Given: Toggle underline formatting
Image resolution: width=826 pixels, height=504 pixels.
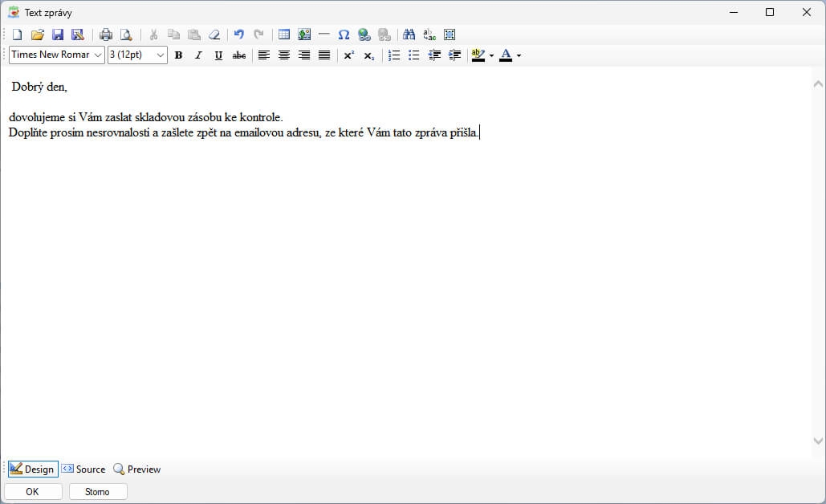Looking at the screenshot, I should (218, 55).
